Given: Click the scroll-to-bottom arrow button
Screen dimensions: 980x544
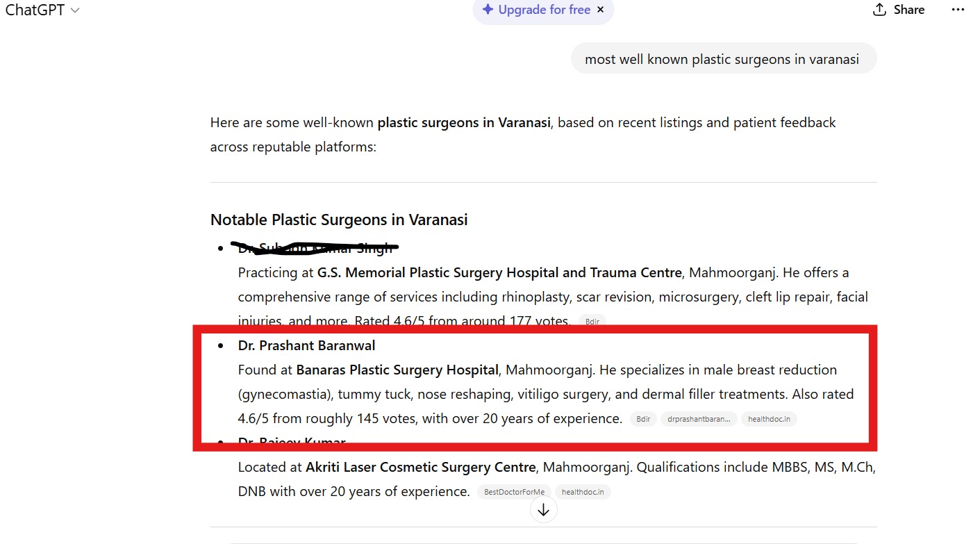Looking at the screenshot, I should pyautogui.click(x=543, y=510).
